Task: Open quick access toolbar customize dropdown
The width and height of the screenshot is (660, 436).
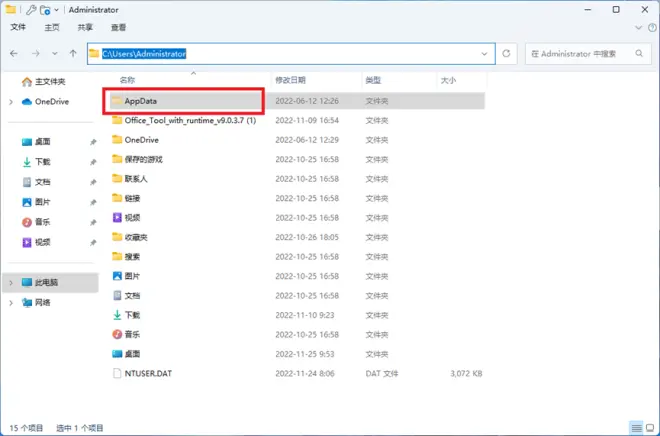Action: pos(56,10)
